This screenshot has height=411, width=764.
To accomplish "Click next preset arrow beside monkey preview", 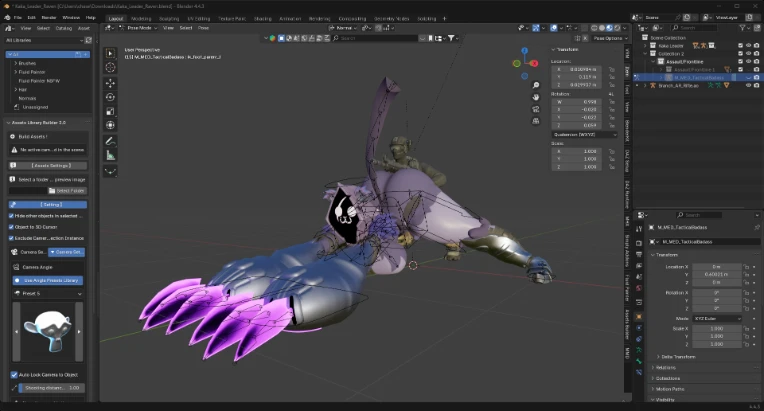I will click(79, 332).
